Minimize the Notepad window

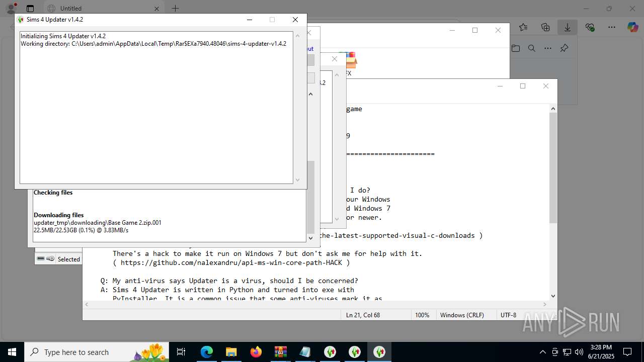click(500, 86)
